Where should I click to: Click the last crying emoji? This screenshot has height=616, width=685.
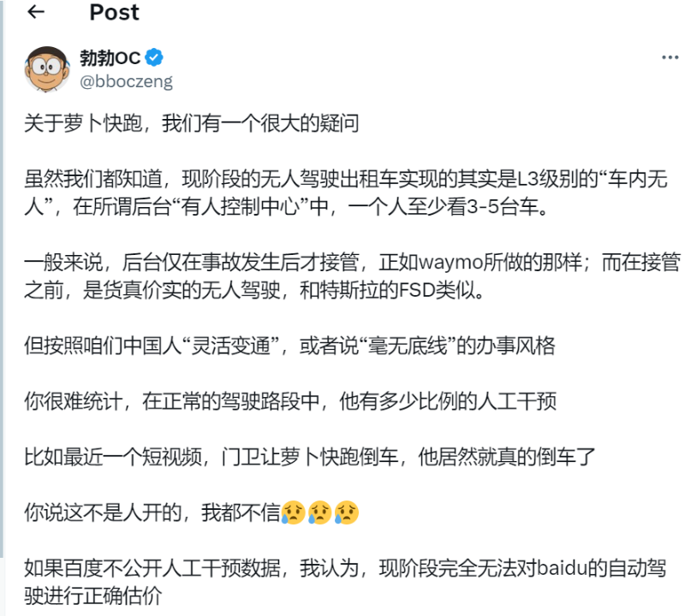point(347,513)
